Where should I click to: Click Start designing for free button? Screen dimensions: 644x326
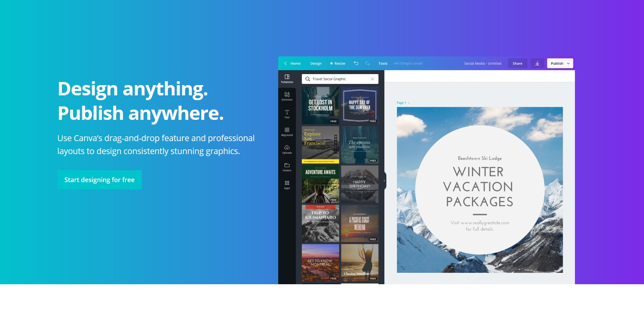(99, 180)
